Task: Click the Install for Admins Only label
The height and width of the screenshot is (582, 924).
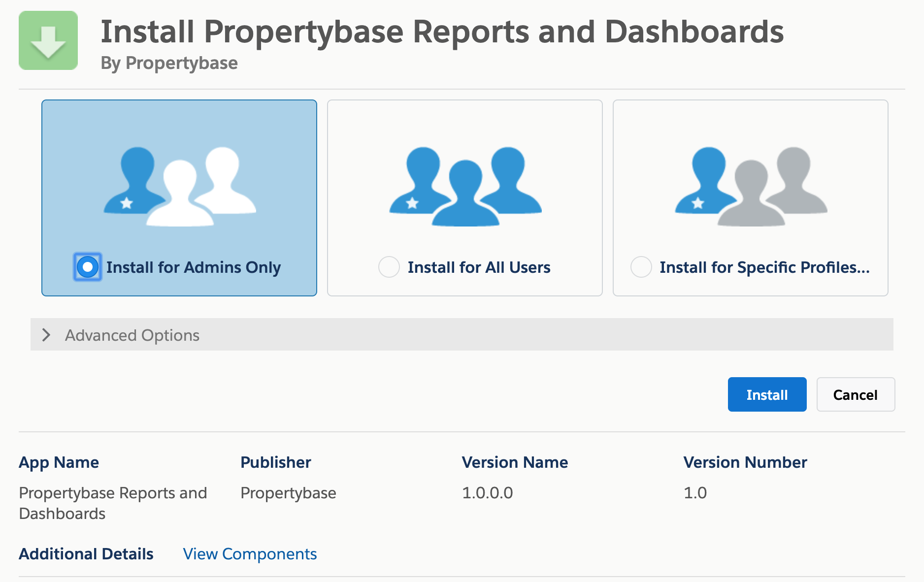Action: pyautogui.click(x=194, y=267)
